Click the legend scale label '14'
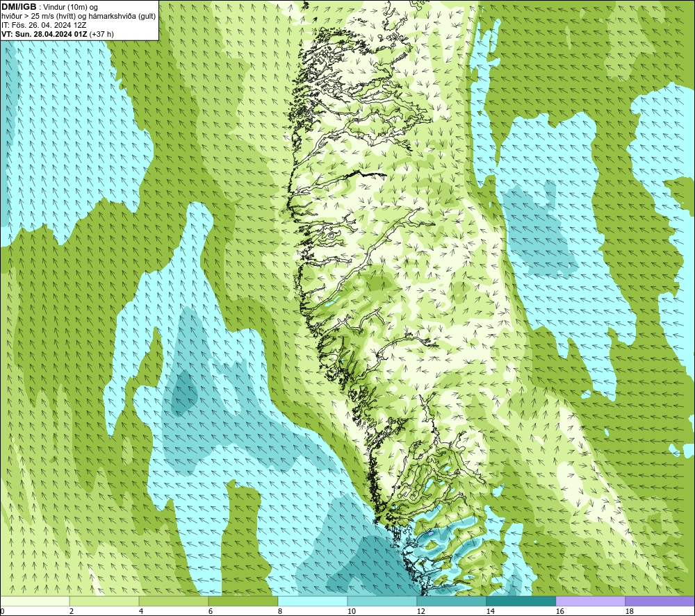 (x=490, y=611)
